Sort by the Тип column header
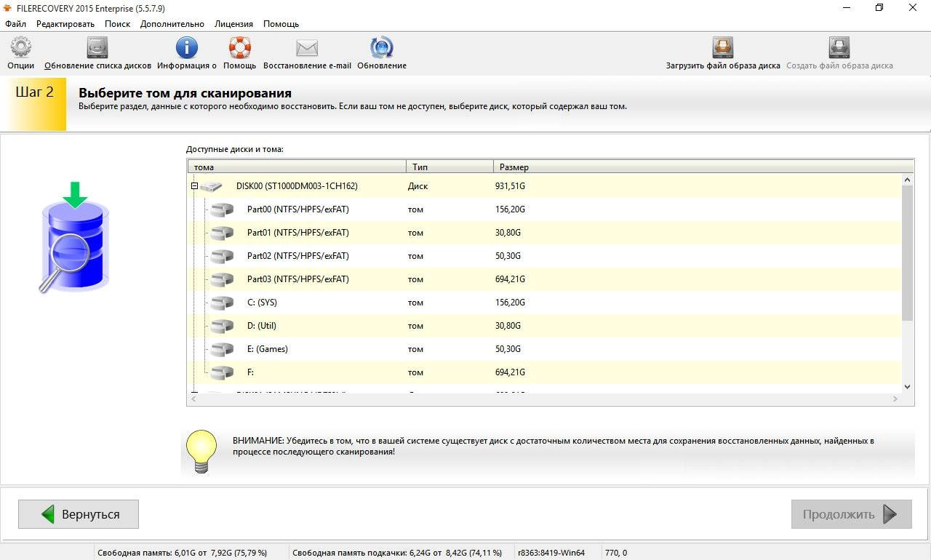The width and height of the screenshot is (931, 560). click(449, 167)
